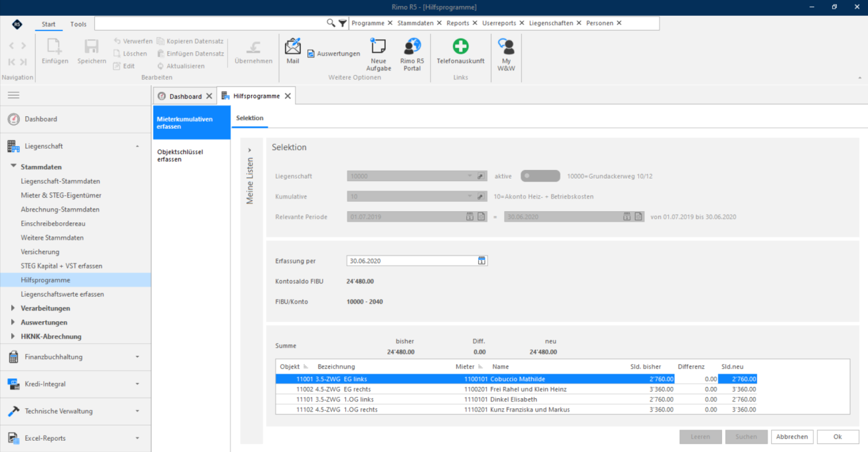This screenshot has width=868, height=452.
Task: Click Verwerfen in the Bearbeiten group
Action: tap(132, 41)
